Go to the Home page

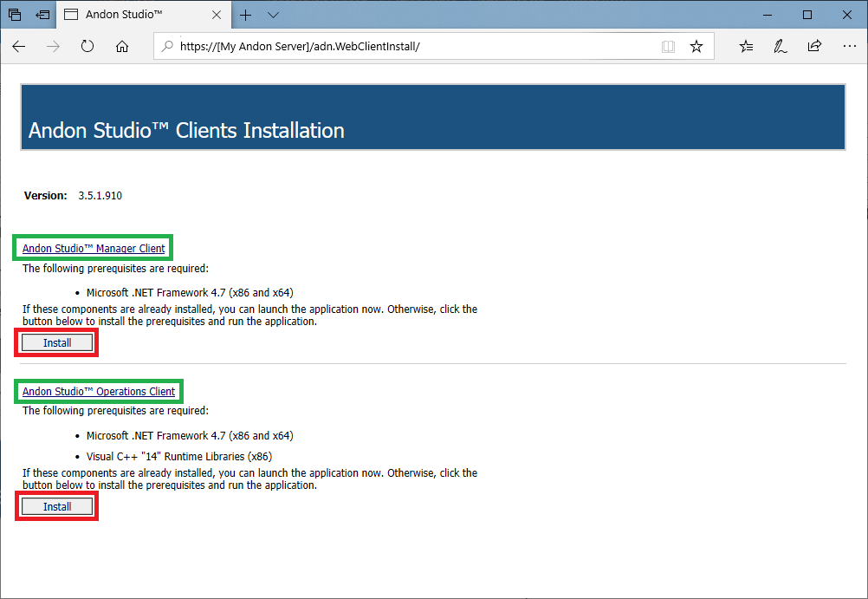(x=122, y=47)
